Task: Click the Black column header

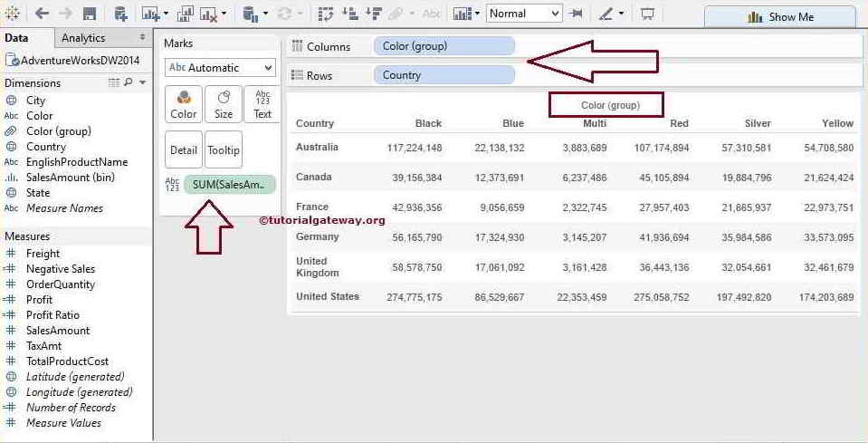Action: click(x=428, y=123)
